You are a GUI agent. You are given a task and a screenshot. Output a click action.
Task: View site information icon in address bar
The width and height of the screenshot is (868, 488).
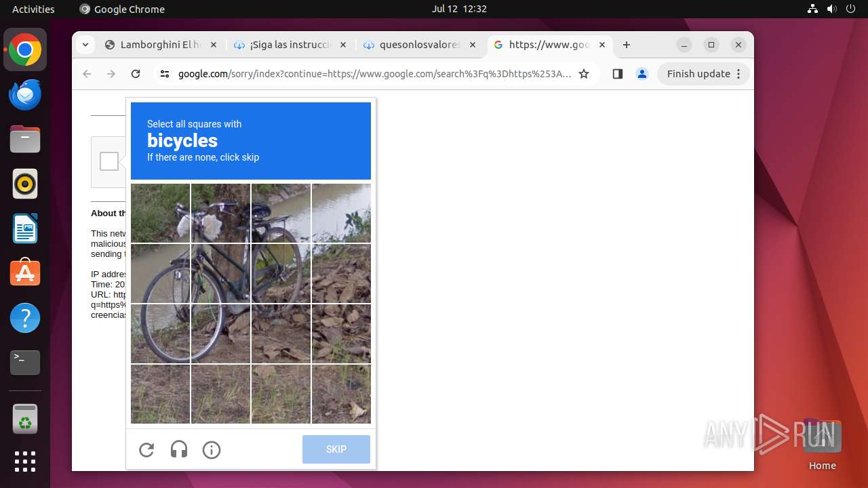165,74
